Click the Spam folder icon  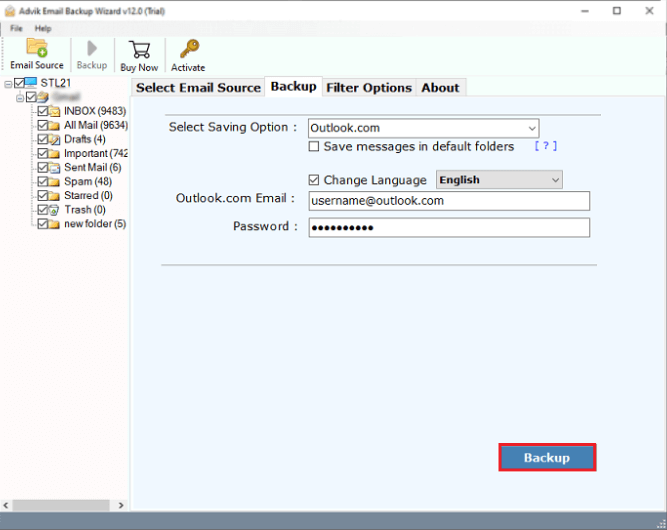tap(54, 182)
